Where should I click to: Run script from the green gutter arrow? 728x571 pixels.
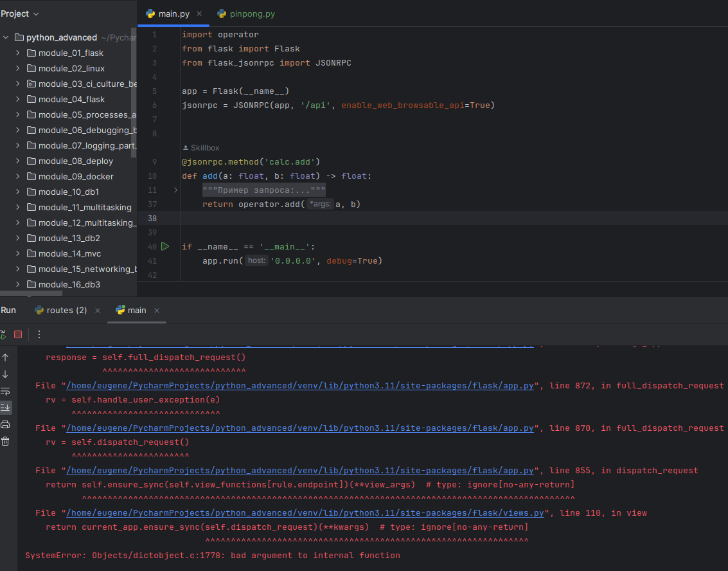(x=165, y=247)
